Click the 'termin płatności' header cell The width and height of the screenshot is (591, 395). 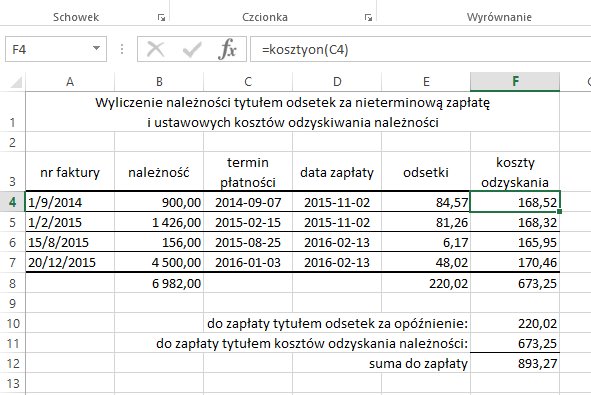tap(248, 172)
